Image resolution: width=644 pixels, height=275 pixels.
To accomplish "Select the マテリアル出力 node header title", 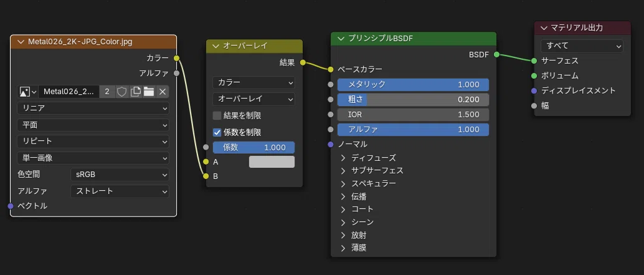I will click(577, 28).
